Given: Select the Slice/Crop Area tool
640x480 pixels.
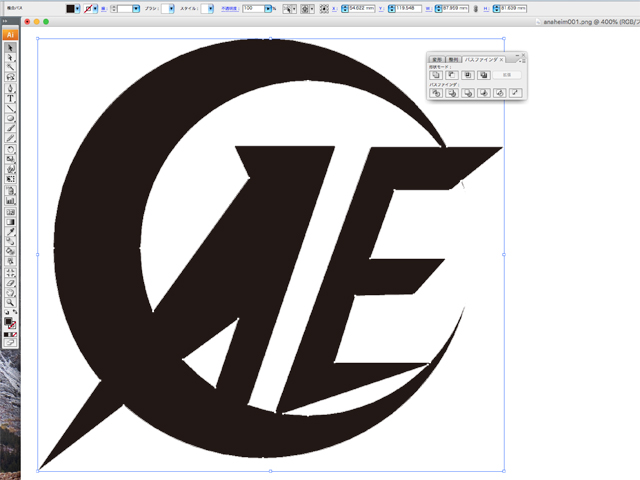Looking at the screenshot, I should [x=10, y=273].
